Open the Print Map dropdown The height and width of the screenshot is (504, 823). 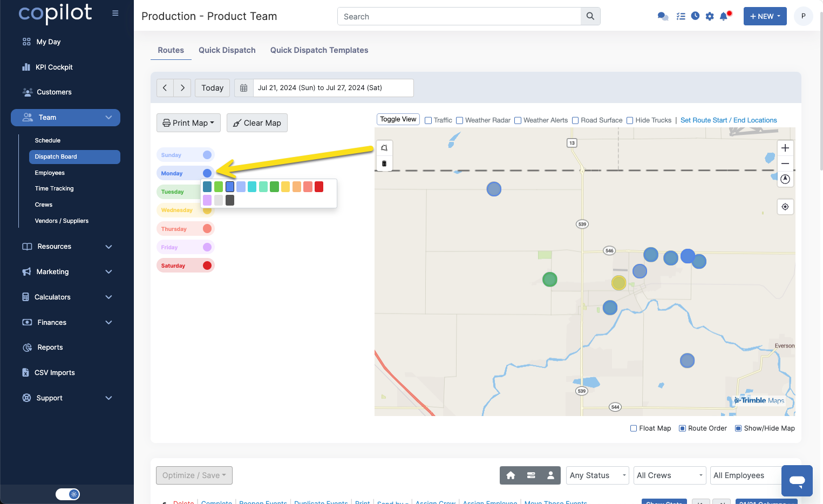tap(188, 123)
